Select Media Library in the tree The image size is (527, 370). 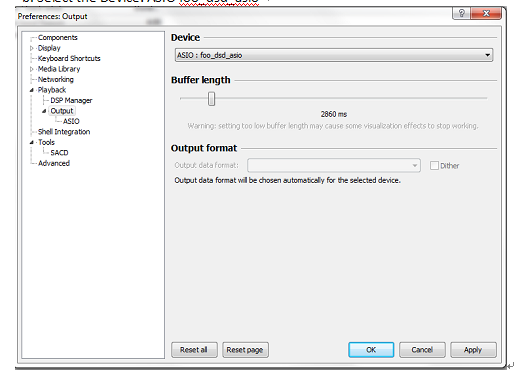[x=59, y=69]
